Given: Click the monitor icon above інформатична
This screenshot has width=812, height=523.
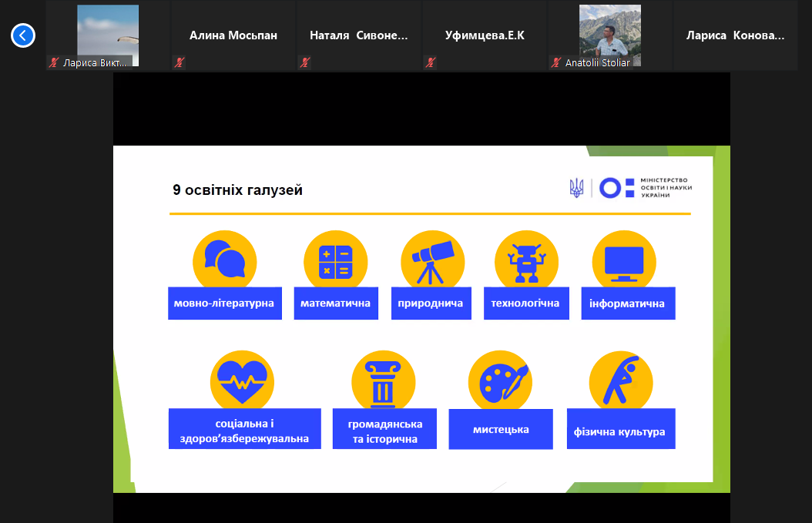Looking at the screenshot, I should 624,259.
